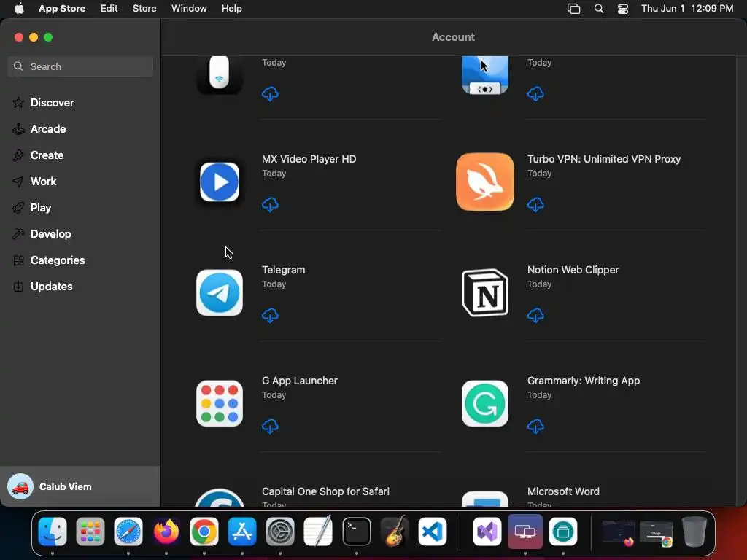Download Notion Web Clipper via cloud icon
Viewport: 747px width, 560px height.
point(535,315)
